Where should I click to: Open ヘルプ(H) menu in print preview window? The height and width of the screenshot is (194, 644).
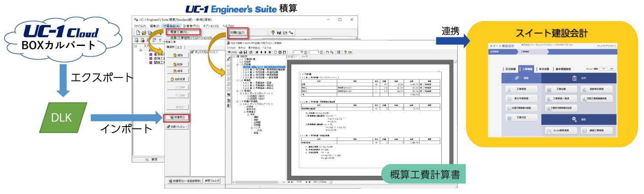tap(267, 47)
